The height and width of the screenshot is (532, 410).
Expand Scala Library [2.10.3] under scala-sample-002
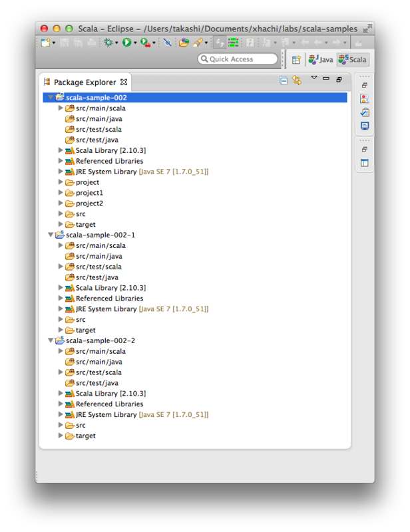61,150
